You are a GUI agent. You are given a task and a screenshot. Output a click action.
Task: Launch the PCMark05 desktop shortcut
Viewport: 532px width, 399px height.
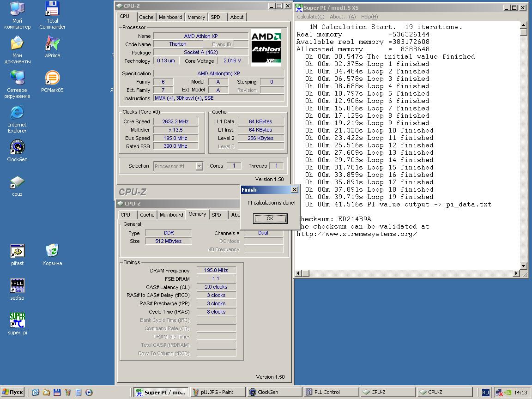pyautogui.click(x=52, y=82)
